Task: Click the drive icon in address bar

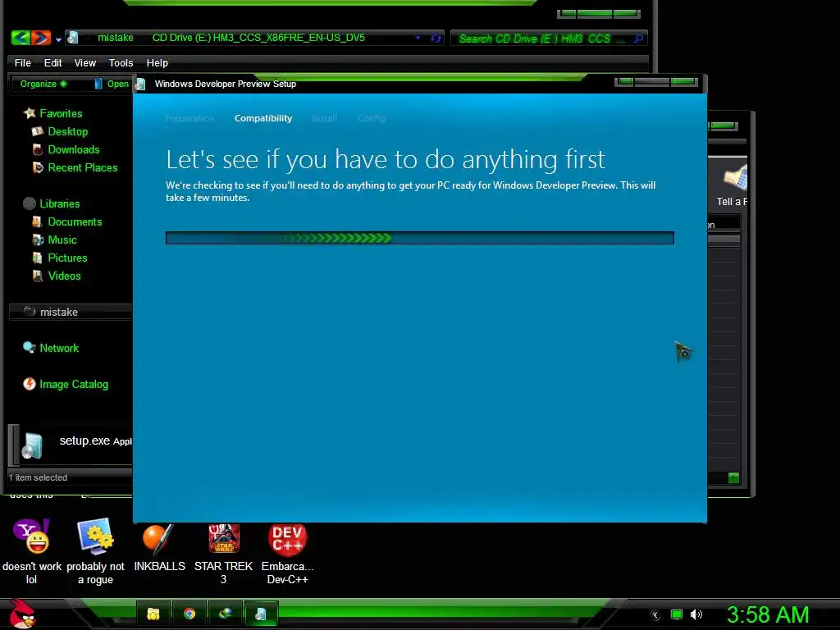Action: tap(73, 38)
